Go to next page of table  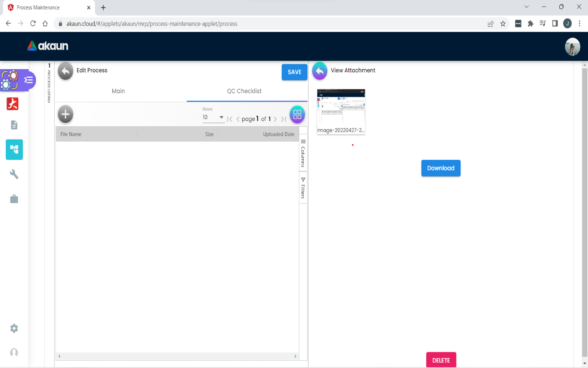click(275, 119)
